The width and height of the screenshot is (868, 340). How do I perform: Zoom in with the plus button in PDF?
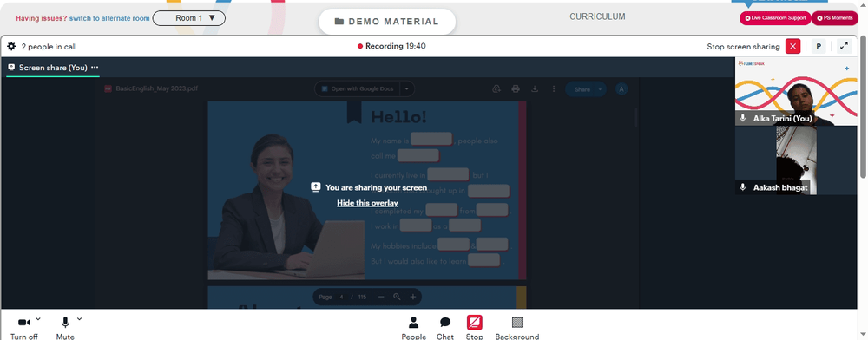click(413, 297)
